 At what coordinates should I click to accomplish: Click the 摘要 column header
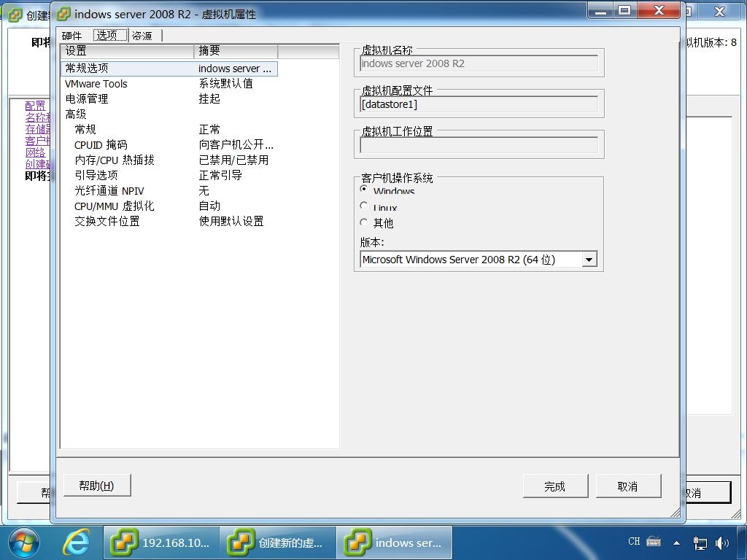click(x=236, y=51)
